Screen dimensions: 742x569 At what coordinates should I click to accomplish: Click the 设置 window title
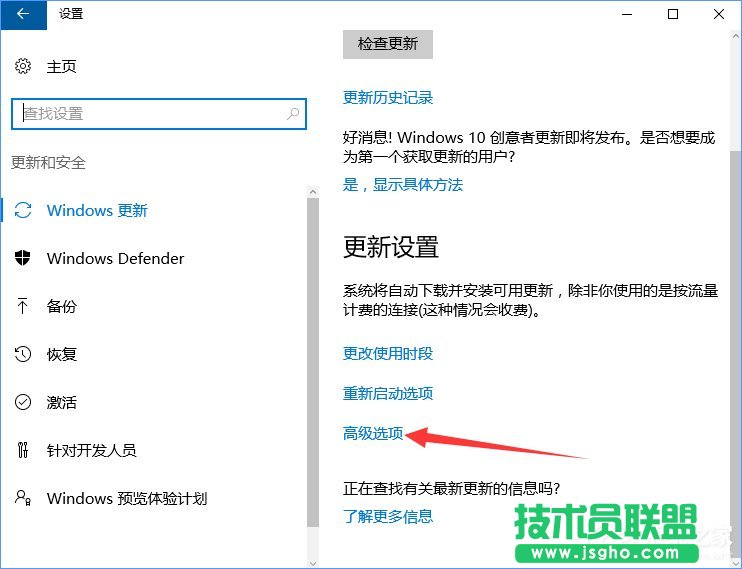tap(71, 14)
